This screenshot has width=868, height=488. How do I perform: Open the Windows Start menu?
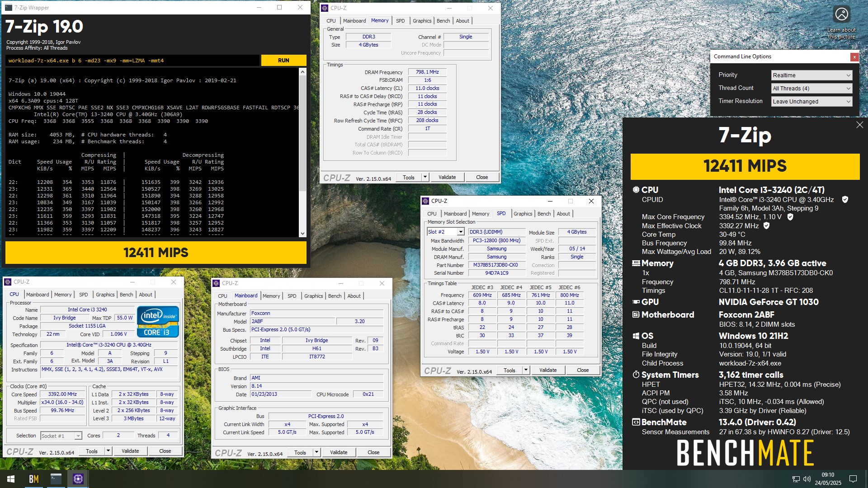[x=11, y=479]
